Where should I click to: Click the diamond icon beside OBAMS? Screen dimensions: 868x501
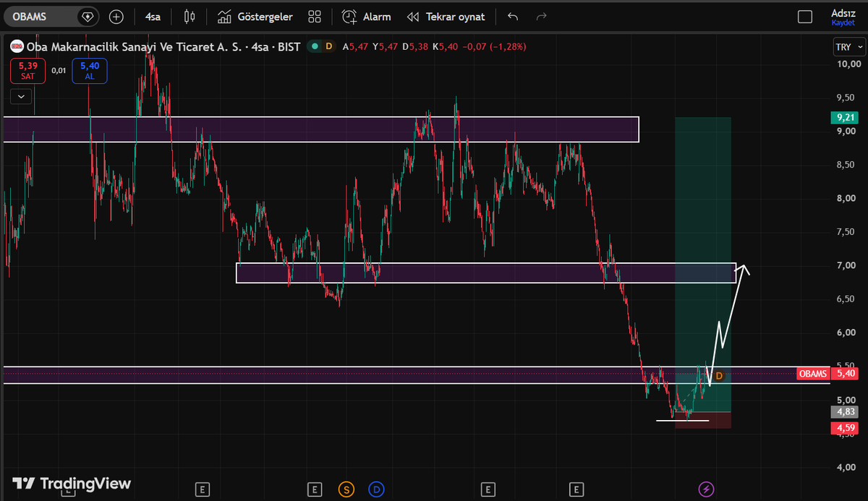click(x=88, y=16)
